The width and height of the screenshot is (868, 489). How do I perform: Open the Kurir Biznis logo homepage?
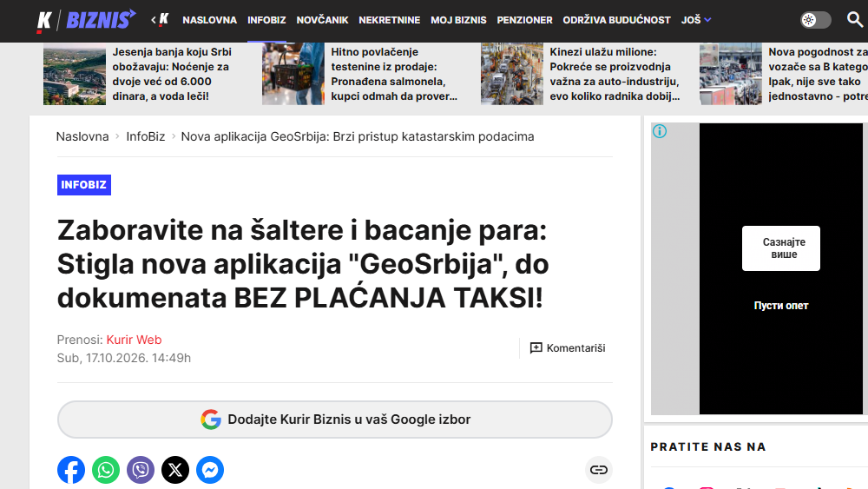click(x=86, y=21)
